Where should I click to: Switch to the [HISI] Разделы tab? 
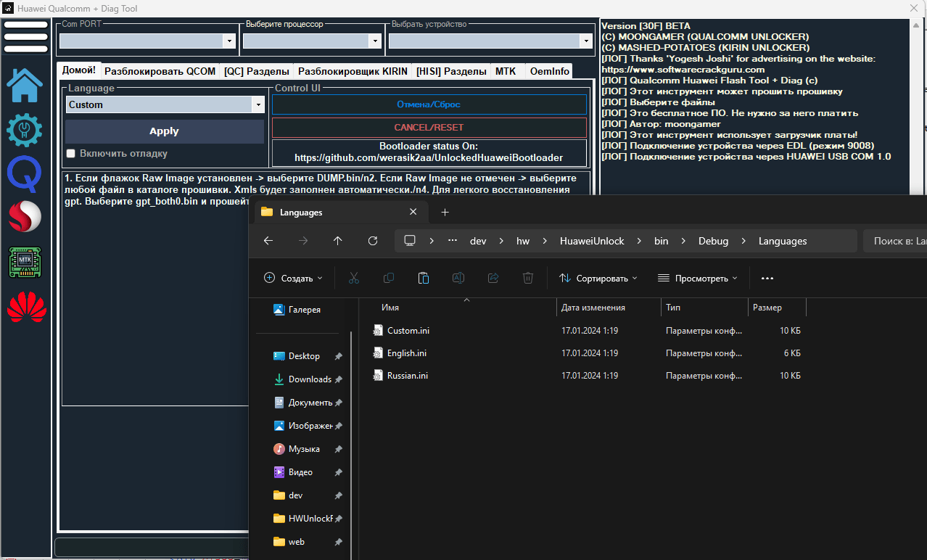tap(451, 71)
